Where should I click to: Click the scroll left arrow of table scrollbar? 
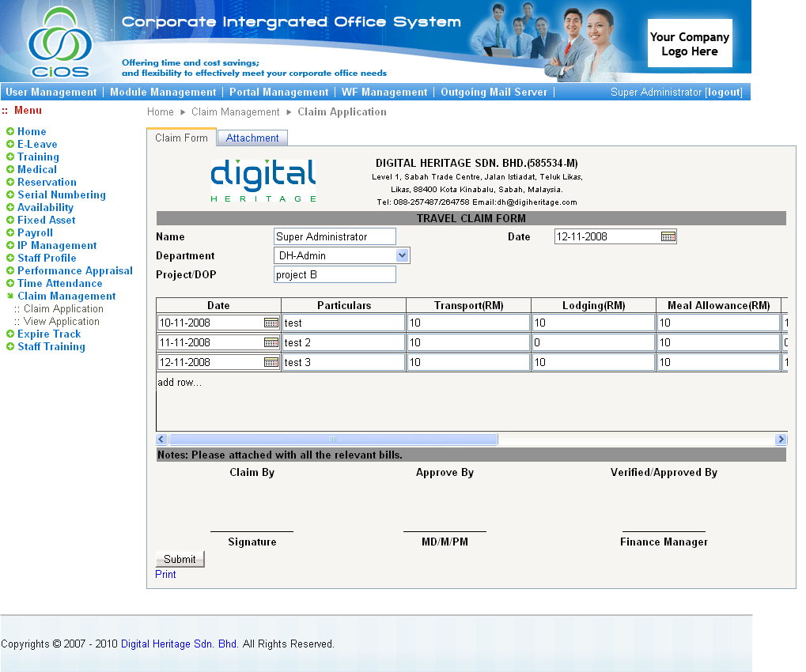(x=162, y=440)
